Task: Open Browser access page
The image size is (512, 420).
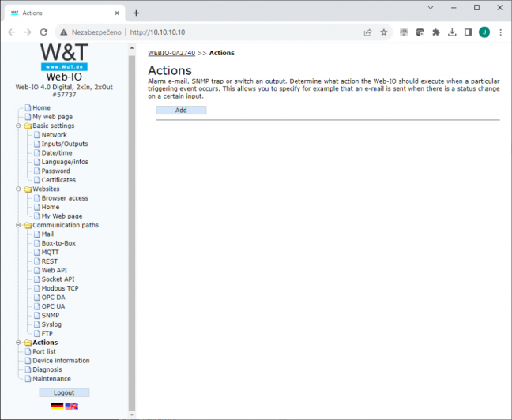Action: [65, 198]
